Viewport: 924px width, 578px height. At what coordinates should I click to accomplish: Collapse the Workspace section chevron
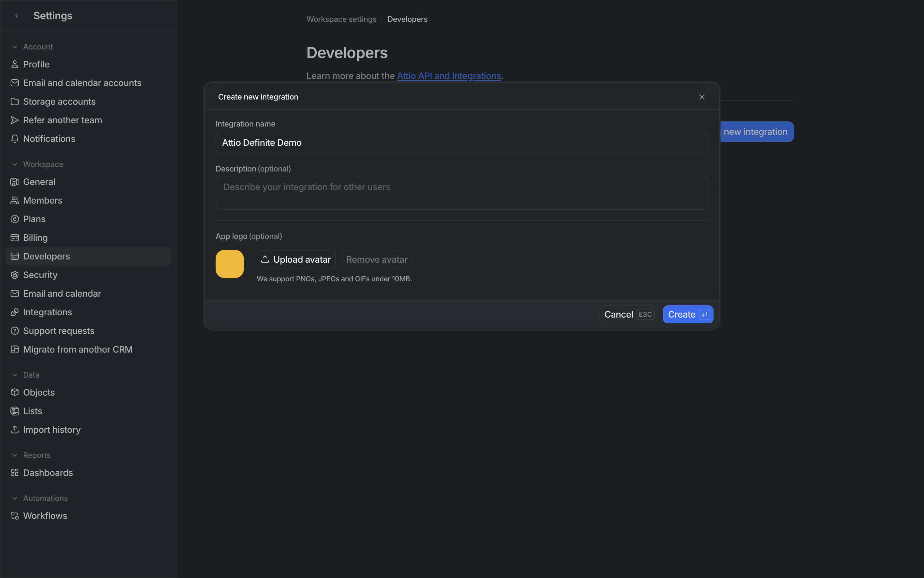(14, 164)
